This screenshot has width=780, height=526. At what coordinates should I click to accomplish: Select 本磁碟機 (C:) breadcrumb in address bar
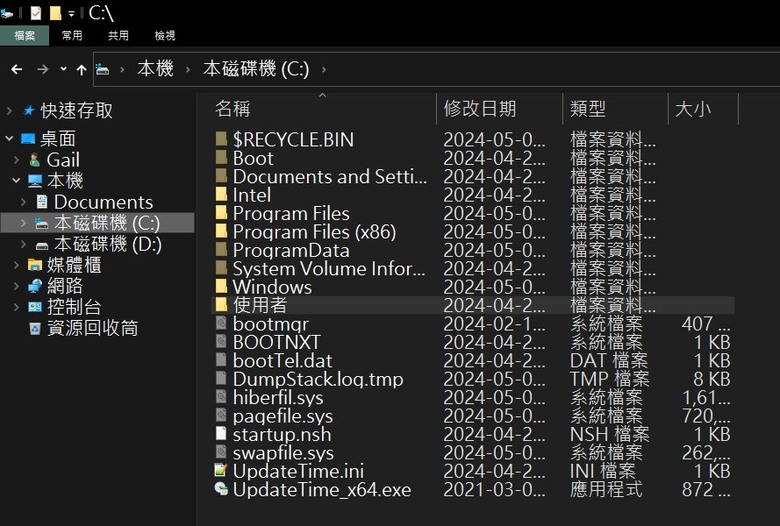tap(256, 69)
